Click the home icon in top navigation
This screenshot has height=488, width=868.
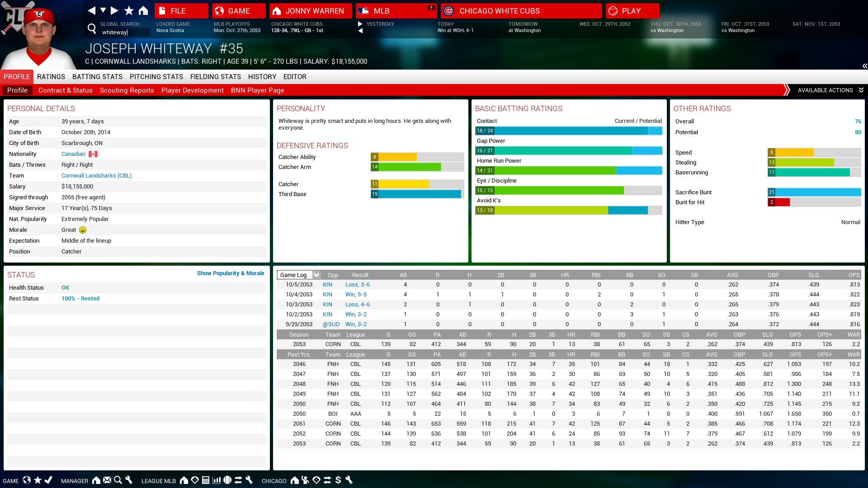143,11
